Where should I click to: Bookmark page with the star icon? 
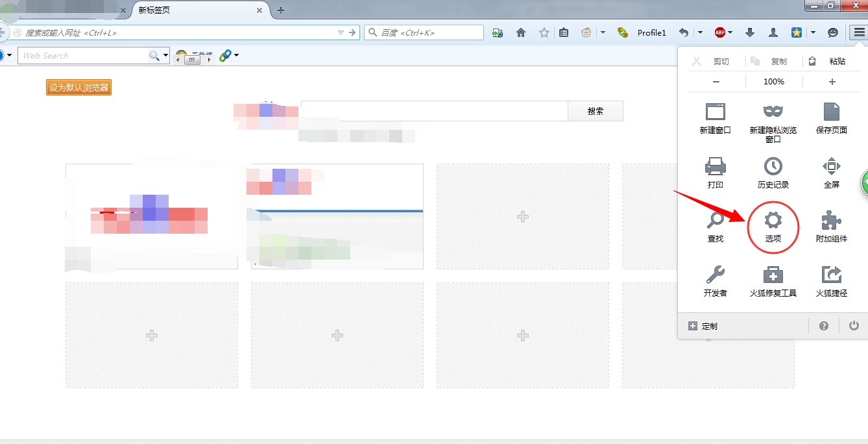click(544, 32)
